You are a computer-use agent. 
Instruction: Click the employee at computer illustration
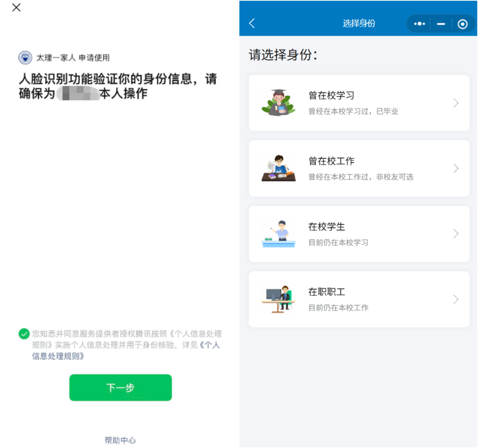pos(279,299)
